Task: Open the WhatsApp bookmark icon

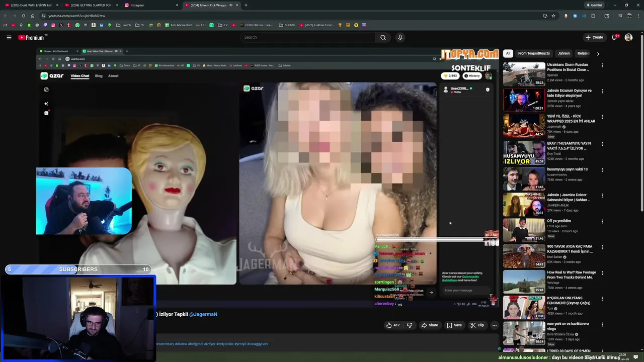Action: (77, 25)
